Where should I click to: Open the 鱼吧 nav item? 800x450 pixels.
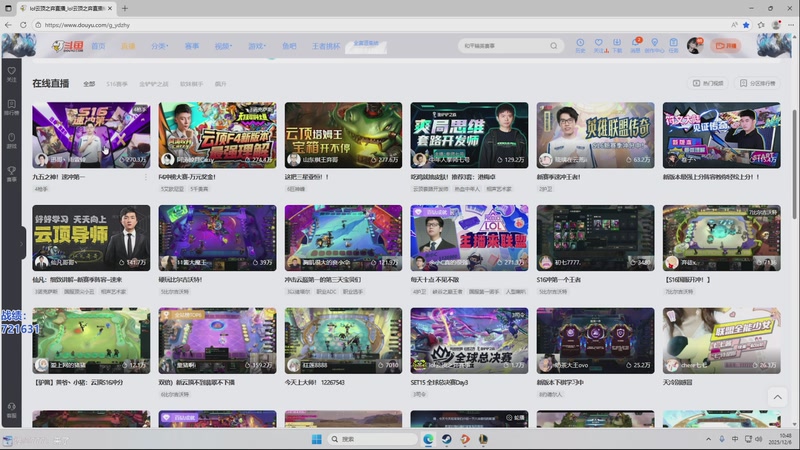pyautogui.click(x=289, y=46)
